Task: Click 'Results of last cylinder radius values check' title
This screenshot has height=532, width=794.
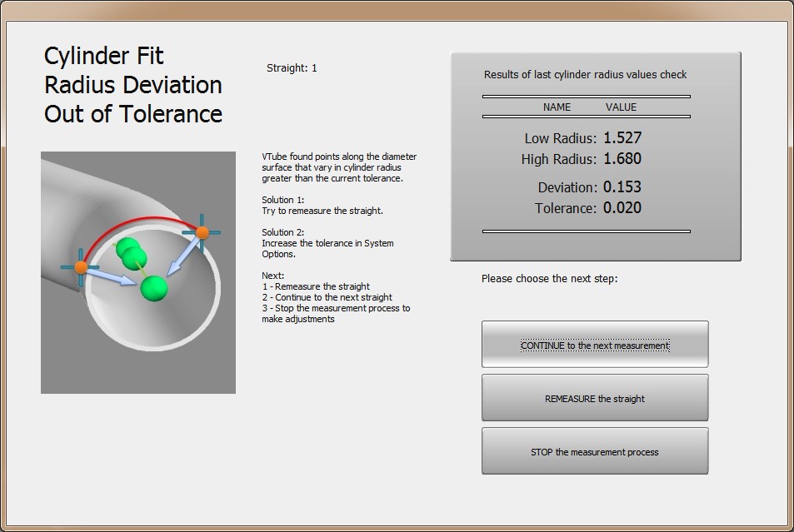Action: [585, 75]
